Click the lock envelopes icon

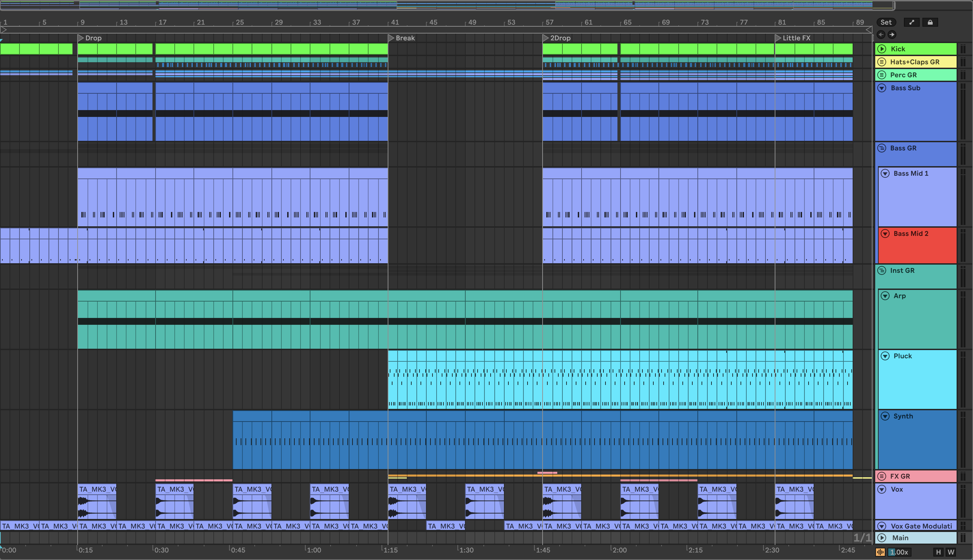point(930,22)
